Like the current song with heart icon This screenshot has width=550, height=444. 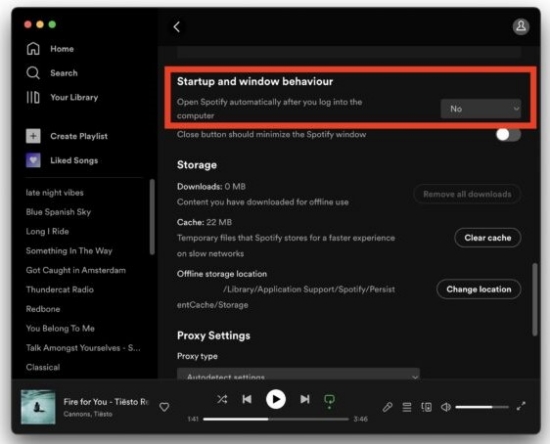164,407
